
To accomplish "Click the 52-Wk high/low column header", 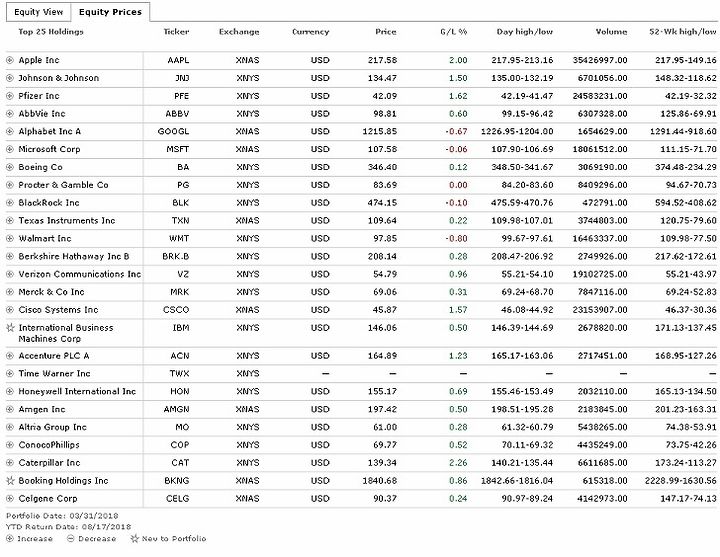I will 683,32.
